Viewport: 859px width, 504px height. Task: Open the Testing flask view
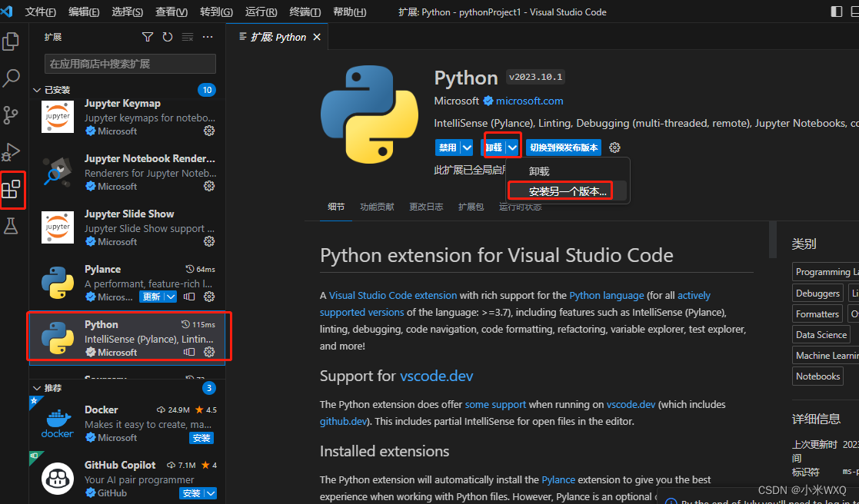(x=11, y=225)
